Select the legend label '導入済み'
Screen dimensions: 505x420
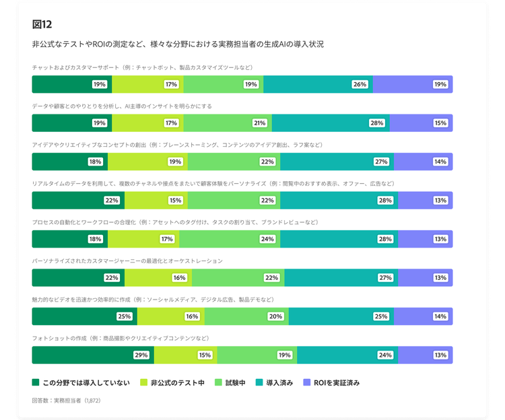point(279,383)
